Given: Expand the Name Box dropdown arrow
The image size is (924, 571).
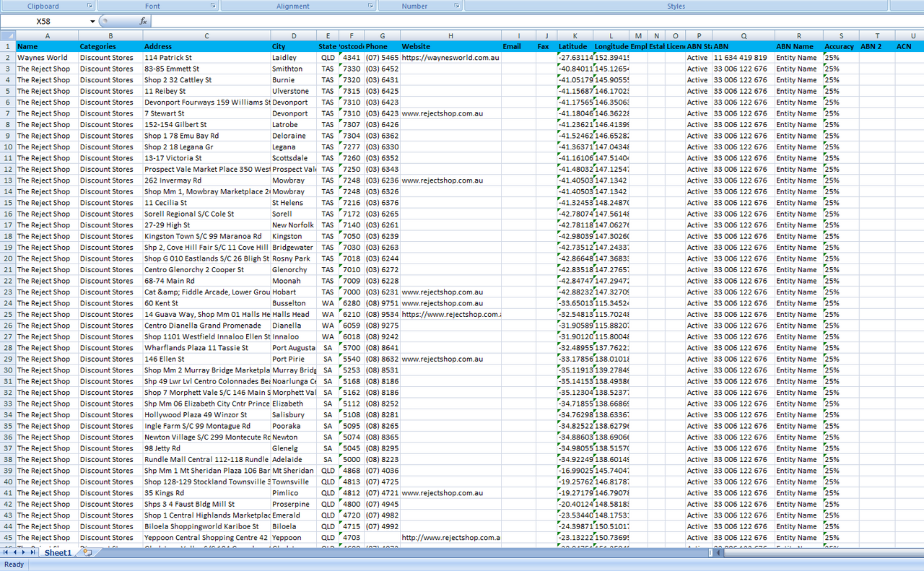Looking at the screenshot, I should 92,22.
